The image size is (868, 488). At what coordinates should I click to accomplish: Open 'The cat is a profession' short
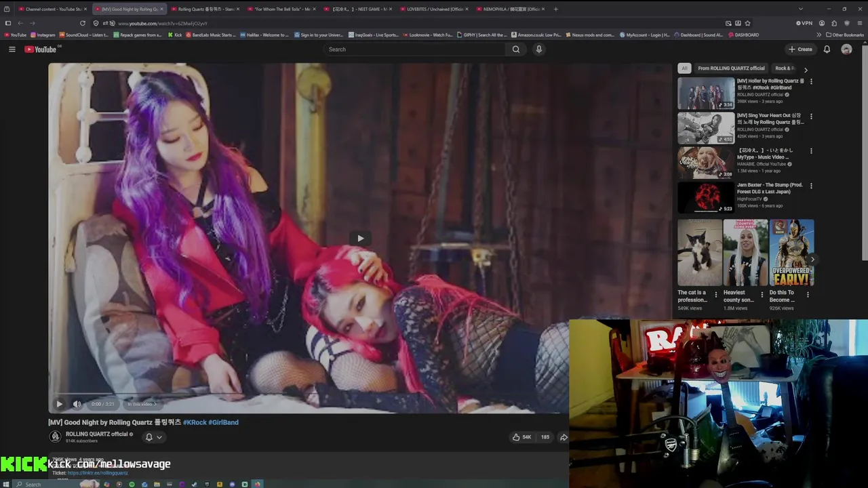[x=700, y=252]
